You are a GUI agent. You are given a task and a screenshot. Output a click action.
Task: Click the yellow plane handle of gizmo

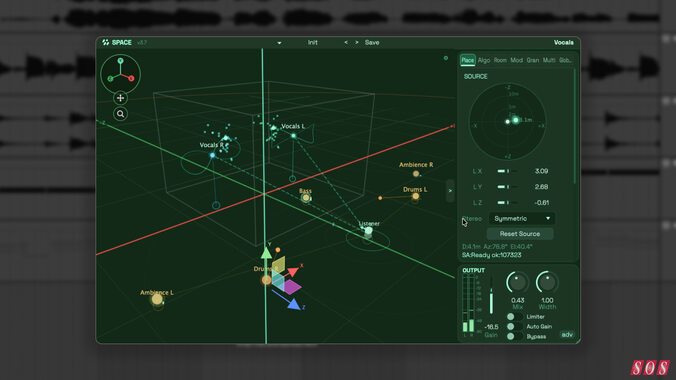279,265
